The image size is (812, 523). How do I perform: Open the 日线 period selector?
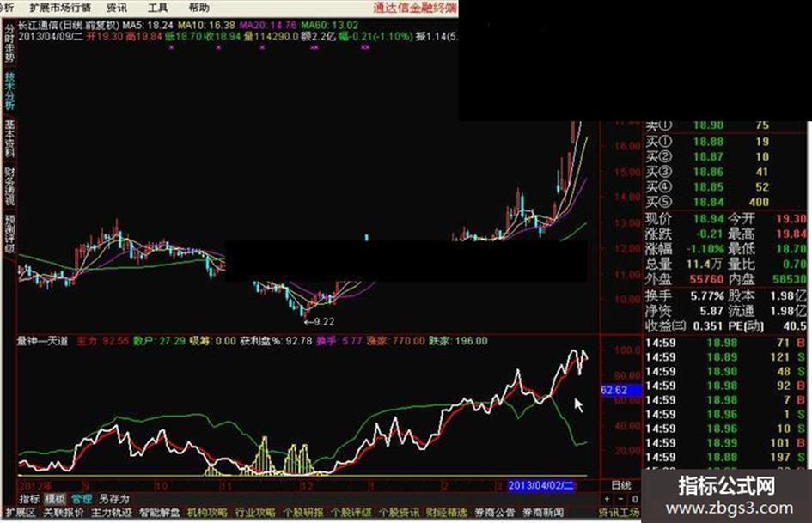pyautogui.click(x=621, y=485)
